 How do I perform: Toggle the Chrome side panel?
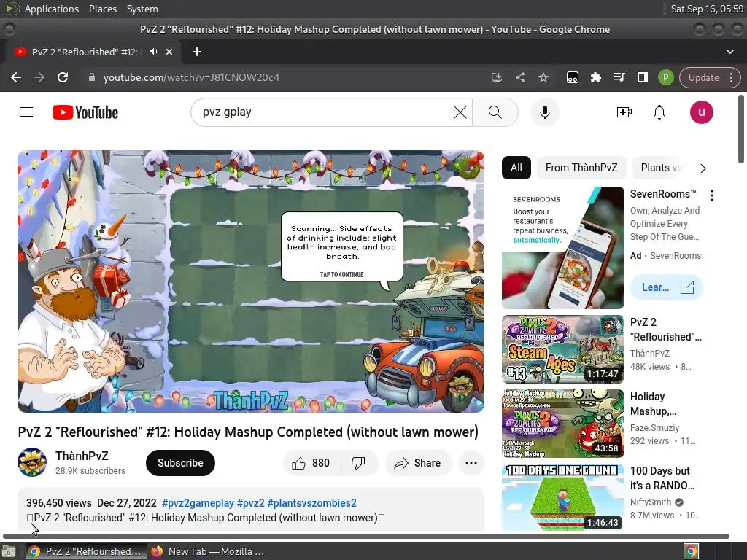click(x=642, y=77)
